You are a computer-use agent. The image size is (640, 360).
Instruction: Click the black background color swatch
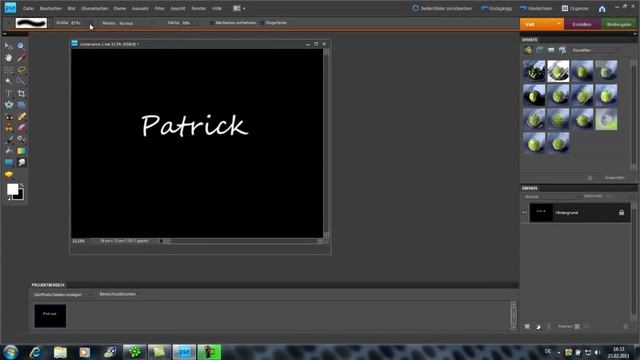point(19,196)
